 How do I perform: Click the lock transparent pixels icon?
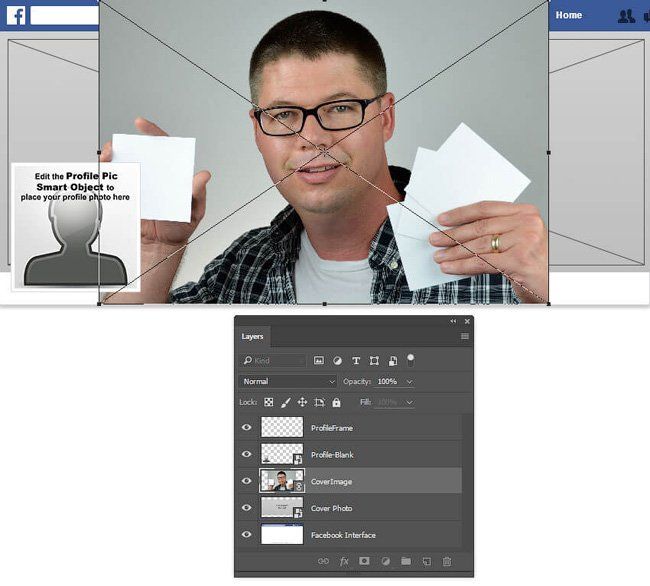pyautogui.click(x=269, y=402)
